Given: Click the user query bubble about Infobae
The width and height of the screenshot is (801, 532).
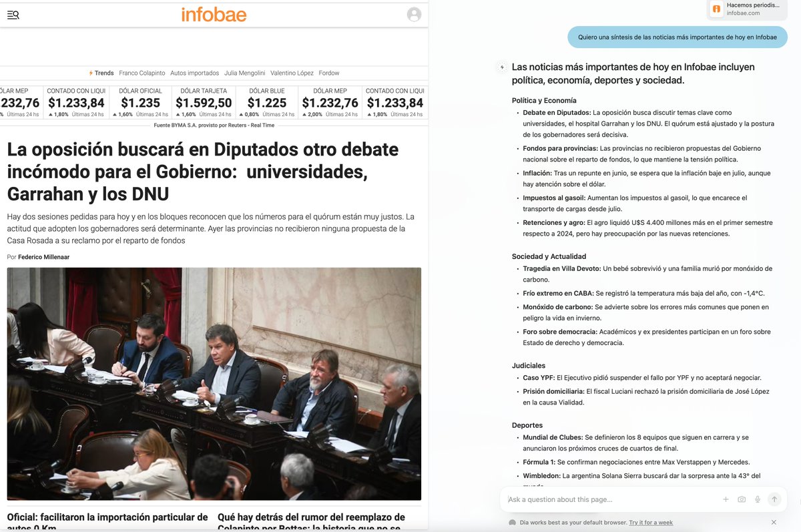Looking at the screenshot, I should [678, 37].
